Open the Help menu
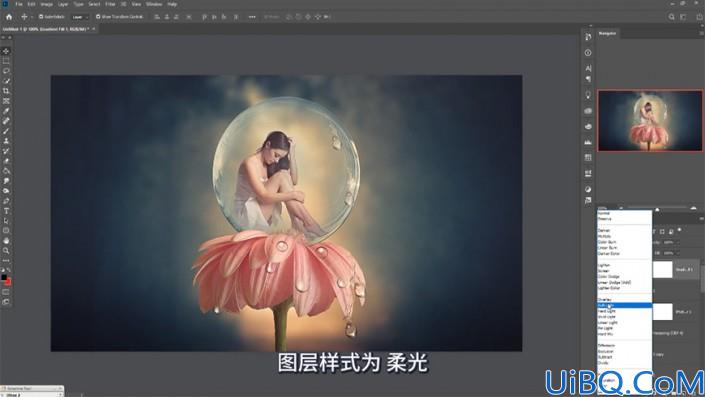The image size is (705, 397). (x=172, y=4)
